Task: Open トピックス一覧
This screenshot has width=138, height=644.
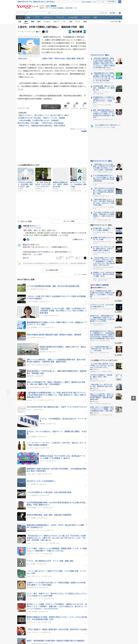Action: coord(115,21)
